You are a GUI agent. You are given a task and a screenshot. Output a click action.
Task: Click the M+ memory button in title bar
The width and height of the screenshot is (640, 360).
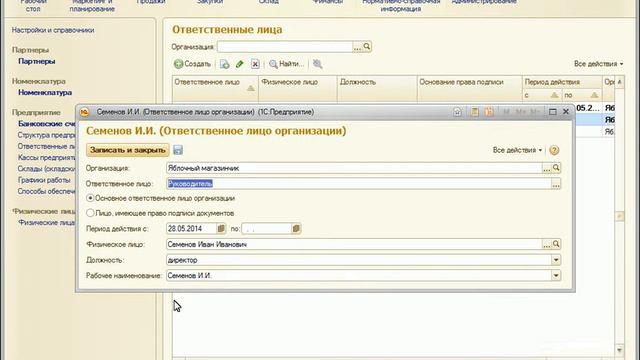(x=520, y=112)
